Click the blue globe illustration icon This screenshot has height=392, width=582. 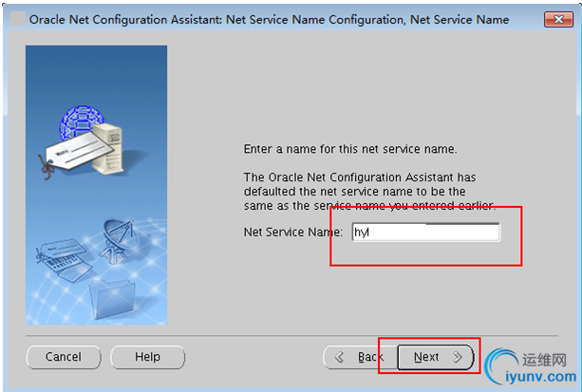(82, 123)
